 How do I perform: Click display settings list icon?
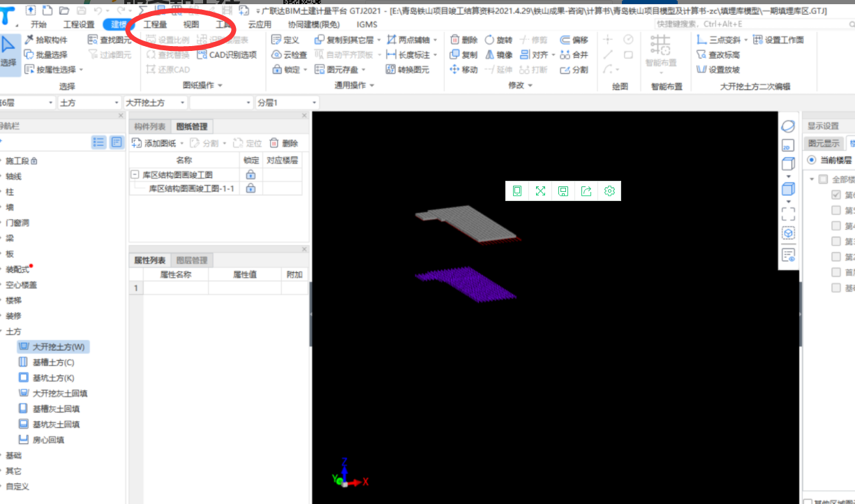click(787, 255)
